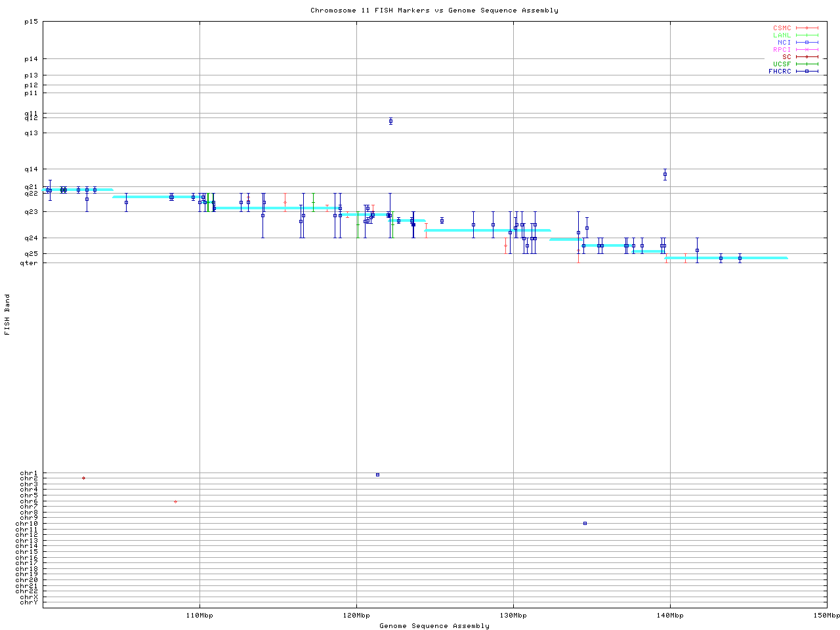Click the LANL legend marker
The height and width of the screenshot is (630, 840).
pos(807,35)
